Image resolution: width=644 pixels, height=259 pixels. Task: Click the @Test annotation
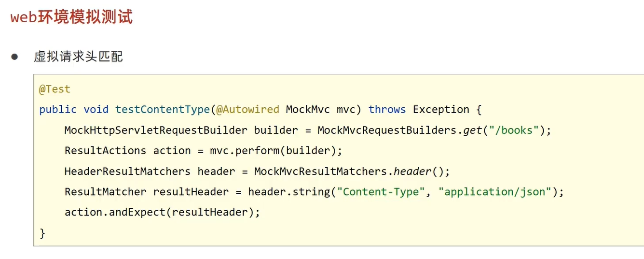55,89
